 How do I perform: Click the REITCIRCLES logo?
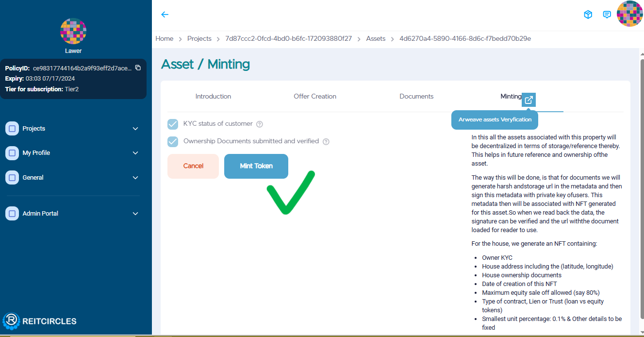tap(40, 321)
